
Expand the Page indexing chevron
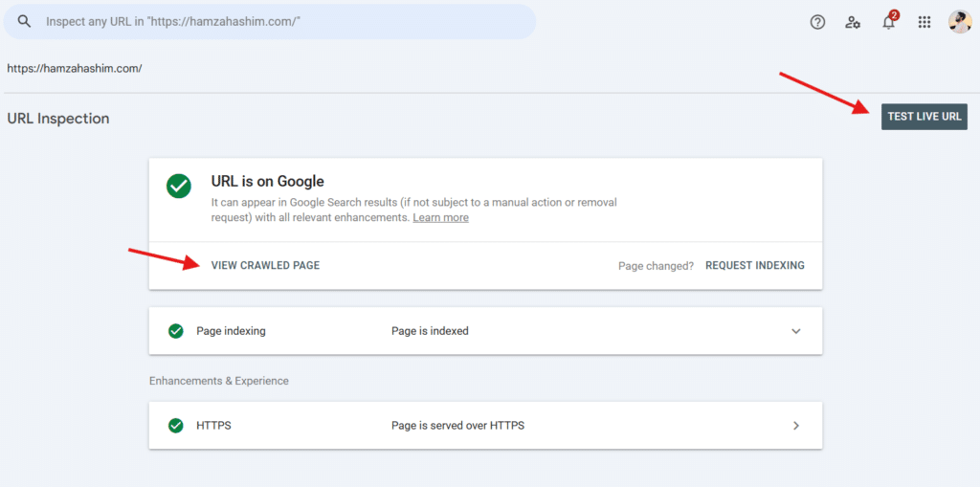coord(795,331)
